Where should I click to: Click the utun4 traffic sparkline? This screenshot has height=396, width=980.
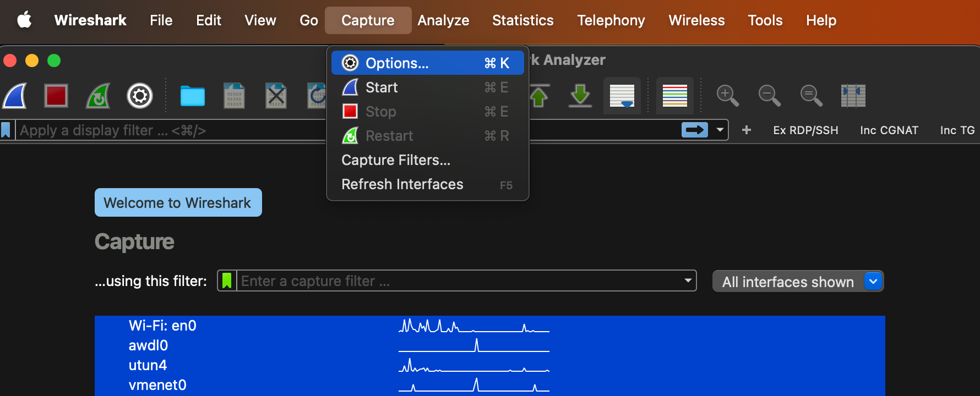474,365
